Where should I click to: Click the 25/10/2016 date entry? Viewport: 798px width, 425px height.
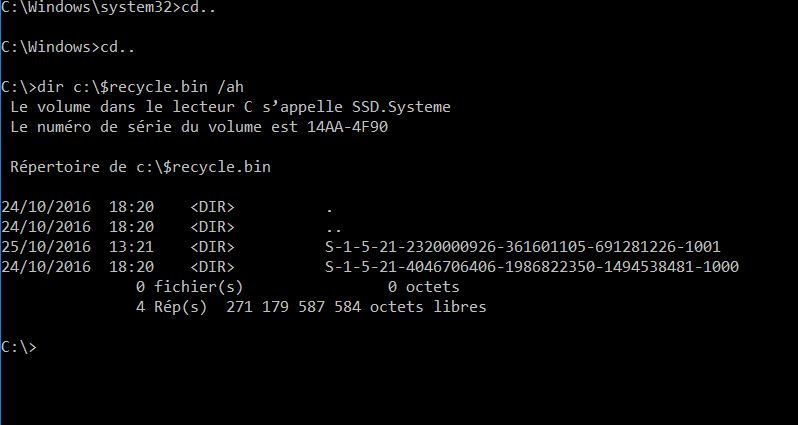tap(46, 246)
